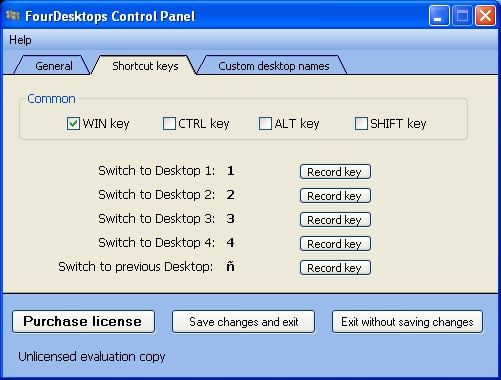Screen dimensions: 501x380
Task: Record key for Switch to previous Desktop
Action: coord(335,268)
